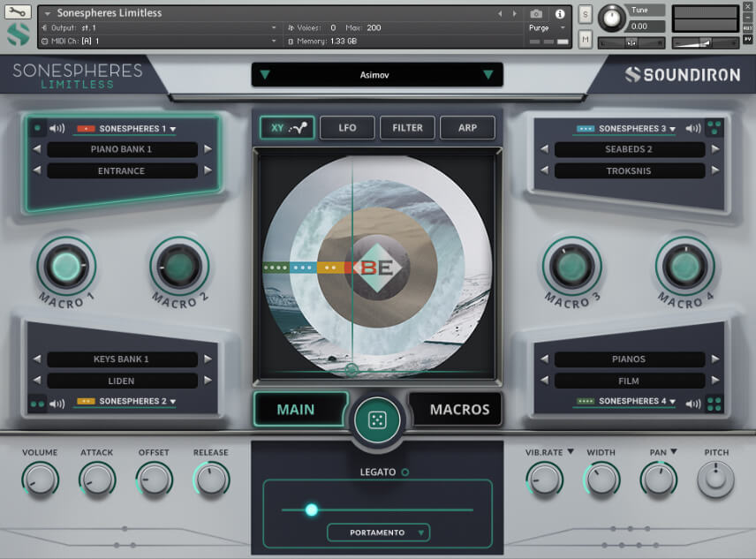The image size is (756, 559).
Task: Click the Pitch knob
Action: coord(715,479)
